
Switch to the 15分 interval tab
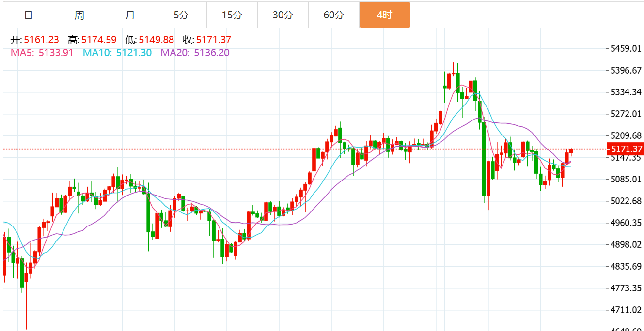232,15
